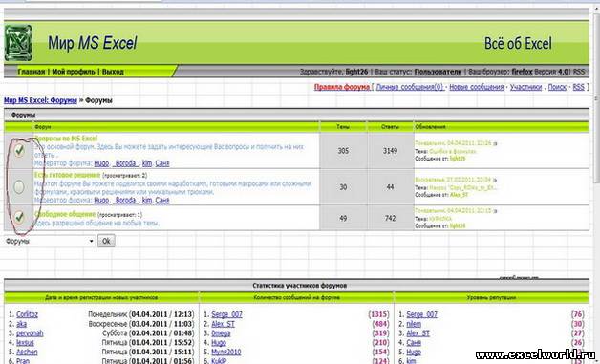
Task: Open Личные сообщения(0) link
Action: click(410, 87)
